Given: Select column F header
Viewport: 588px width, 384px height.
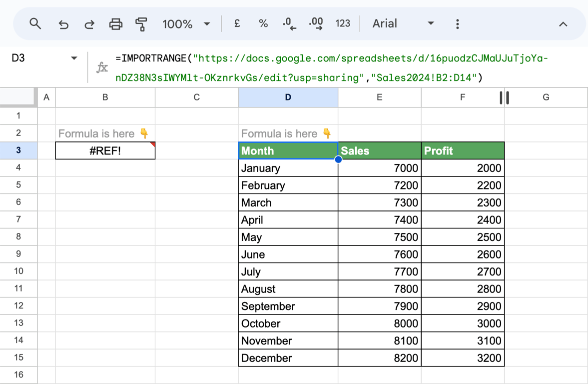Looking at the screenshot, I should (x=463, y=97).
